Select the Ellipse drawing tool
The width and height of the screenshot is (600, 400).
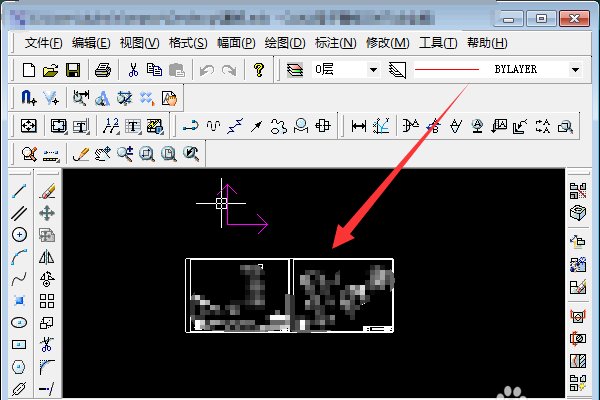click(19, 322)
